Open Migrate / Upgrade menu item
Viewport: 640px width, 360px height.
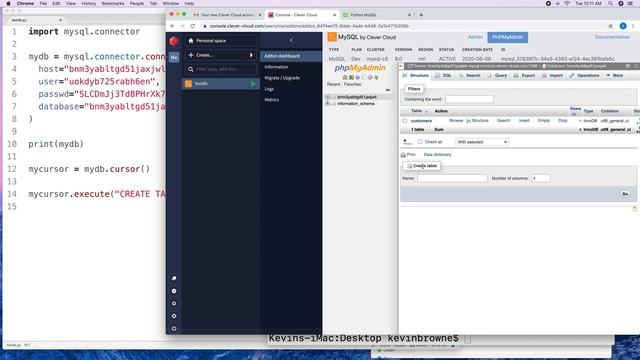282,78
